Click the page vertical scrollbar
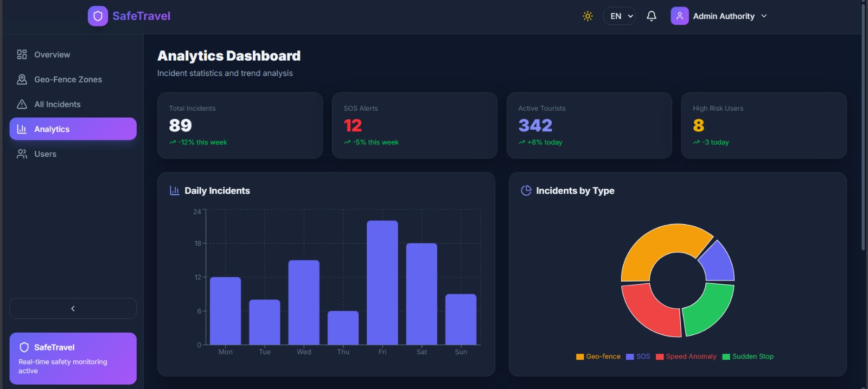Image resolution: width=868 pixels, height=389 pixels. (x=863, y=127)
